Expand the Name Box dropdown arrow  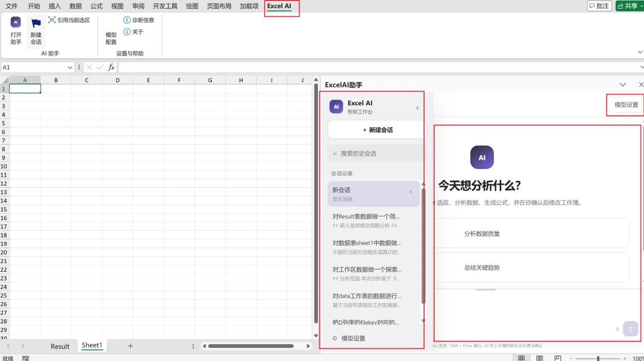click(70, 68)
